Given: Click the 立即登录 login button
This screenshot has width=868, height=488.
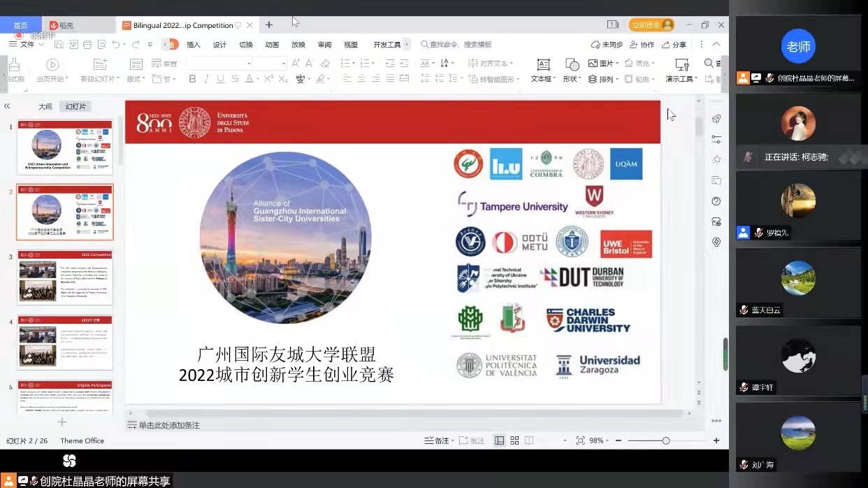Looking at the screenshot, I should tap(651, 25).
